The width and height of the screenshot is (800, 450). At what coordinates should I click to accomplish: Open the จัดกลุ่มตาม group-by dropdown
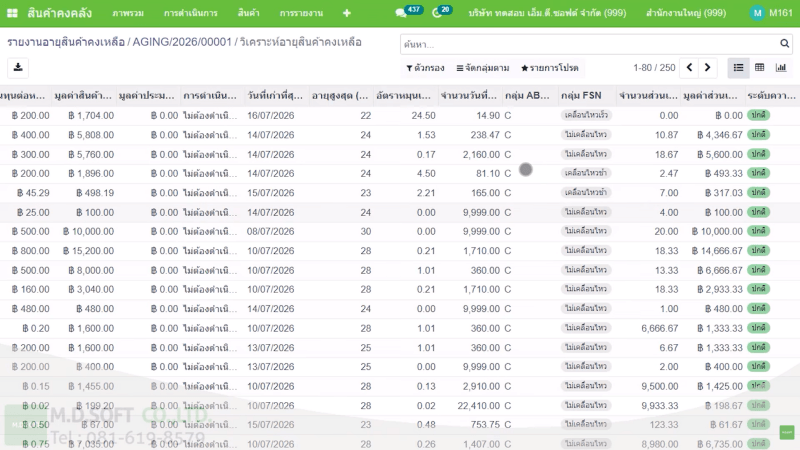[483, 68]
